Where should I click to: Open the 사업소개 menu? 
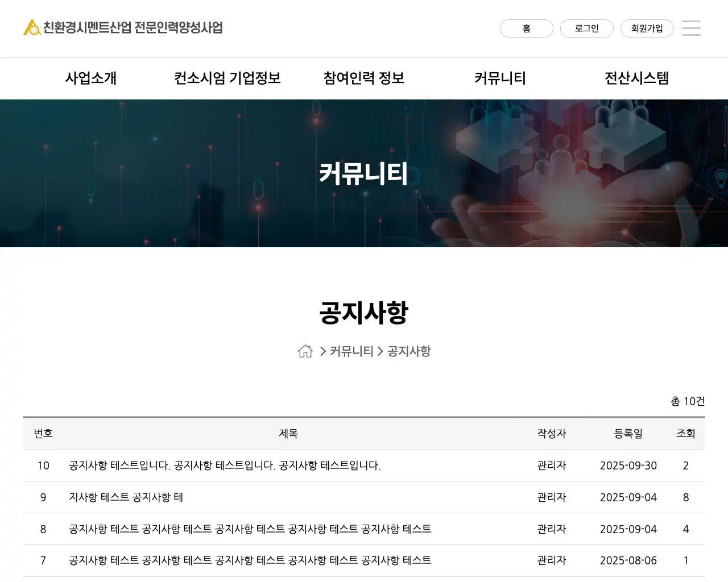[91, 78]
